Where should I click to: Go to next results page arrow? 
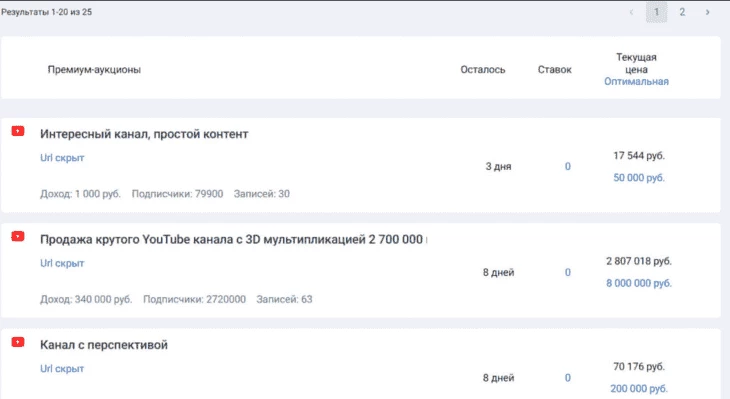tap(707, 12)
